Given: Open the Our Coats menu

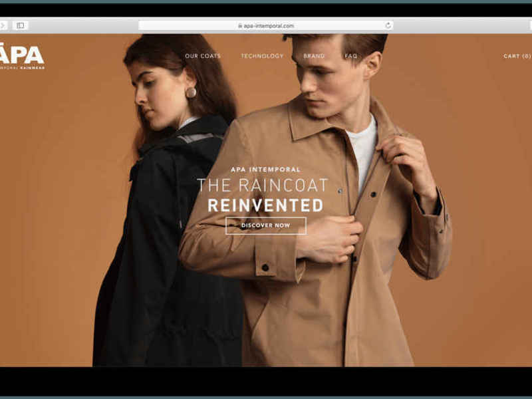Looking at the screenshot, I should coord(203,56).
